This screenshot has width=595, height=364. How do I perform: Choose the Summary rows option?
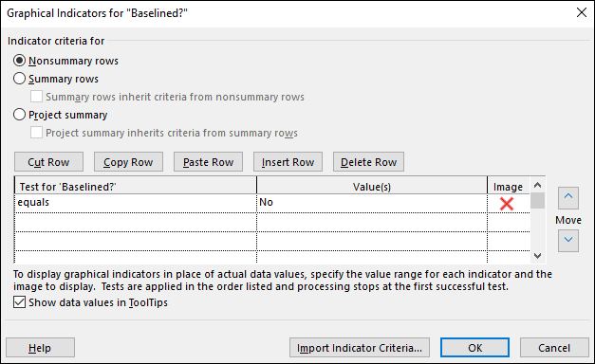19,79
